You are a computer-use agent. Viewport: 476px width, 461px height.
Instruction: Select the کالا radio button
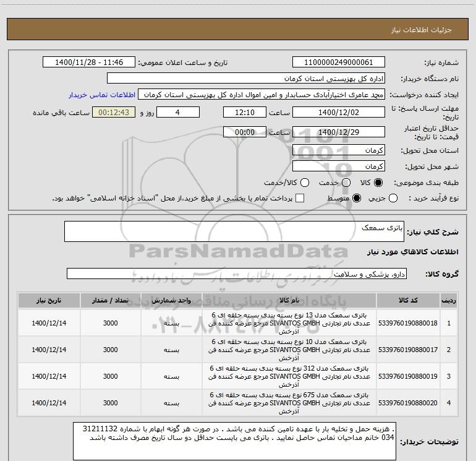[x=378, y=183]
